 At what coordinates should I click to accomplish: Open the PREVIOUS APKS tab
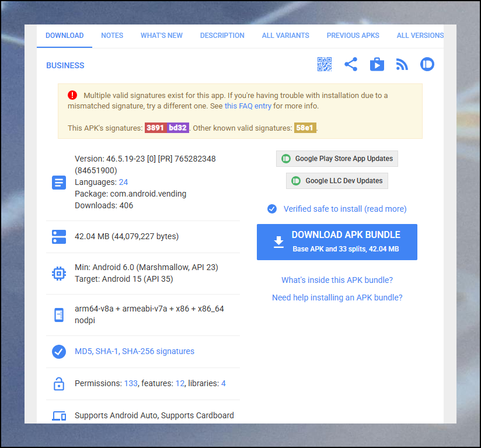click(x=353, y=36)
